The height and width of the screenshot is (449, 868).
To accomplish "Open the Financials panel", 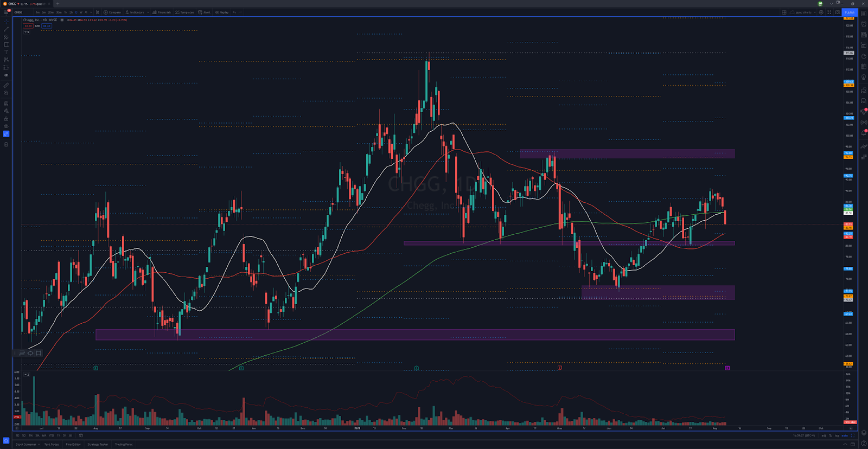I will tap(162, 12).
